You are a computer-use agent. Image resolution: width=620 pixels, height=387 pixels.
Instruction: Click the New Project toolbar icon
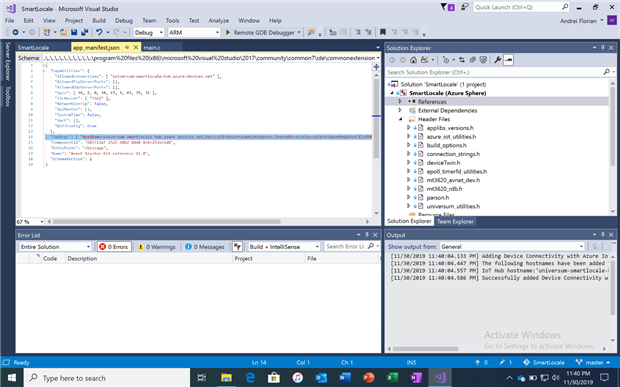coord(47,32)
